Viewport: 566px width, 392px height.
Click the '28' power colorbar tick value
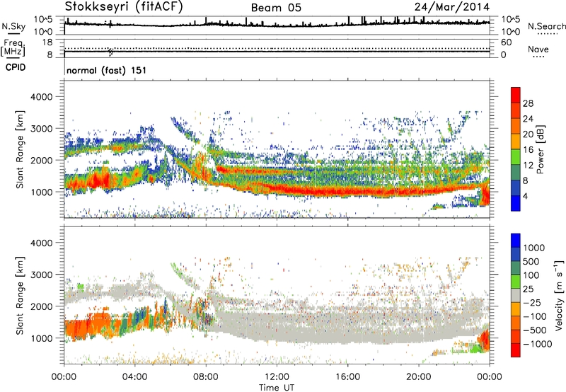[528, 103]
